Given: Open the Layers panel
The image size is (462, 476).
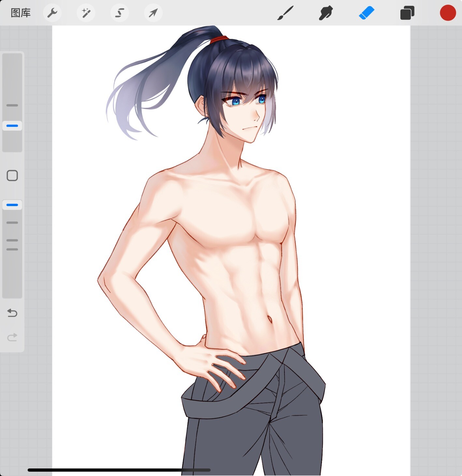Looking at the screenshot, I should (407, 13).
